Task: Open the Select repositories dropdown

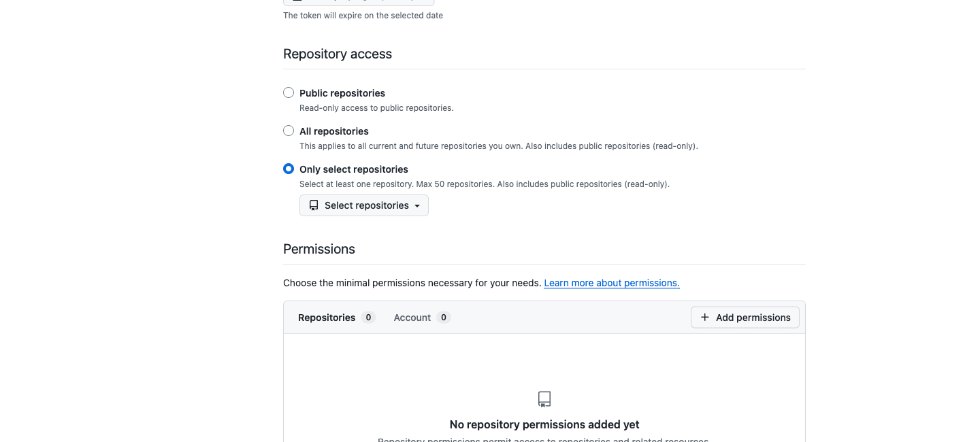Action: [364, 205]
